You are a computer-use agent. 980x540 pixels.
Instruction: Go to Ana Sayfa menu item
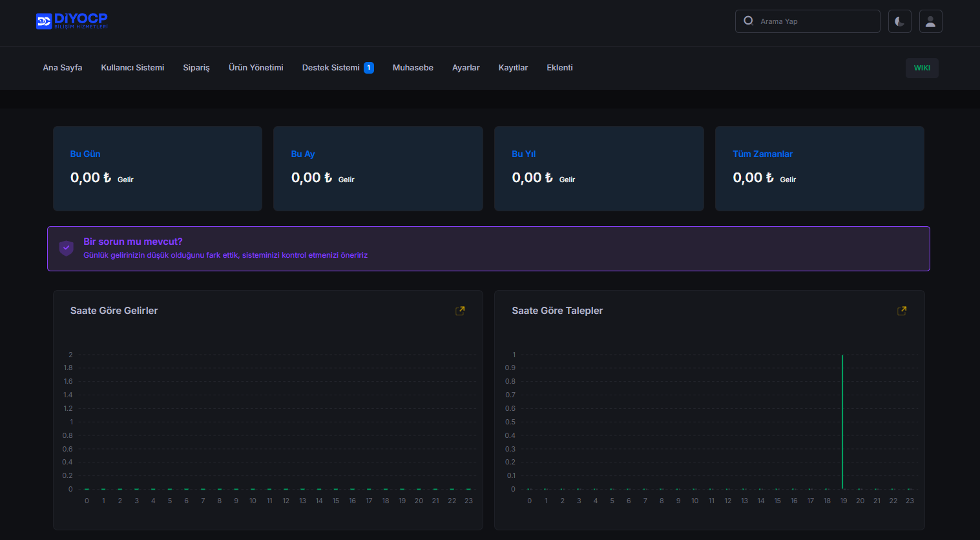pos(63,68)
